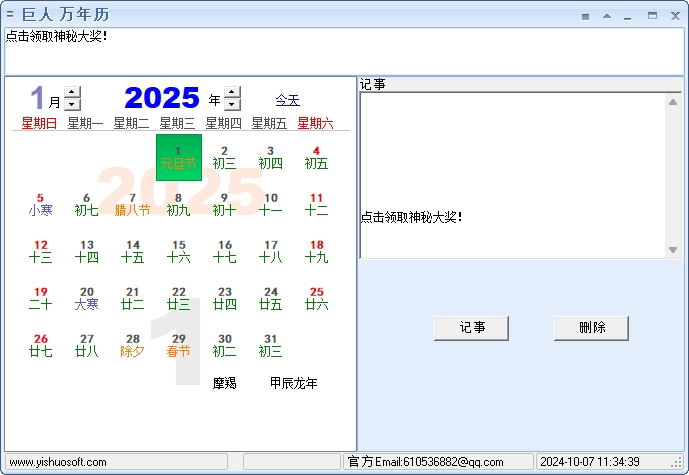Image resolution: width=689 pixels, height=475 pixels.
Task: Click the 摩羯 zodiac label
Action: [x=225, y=383]
